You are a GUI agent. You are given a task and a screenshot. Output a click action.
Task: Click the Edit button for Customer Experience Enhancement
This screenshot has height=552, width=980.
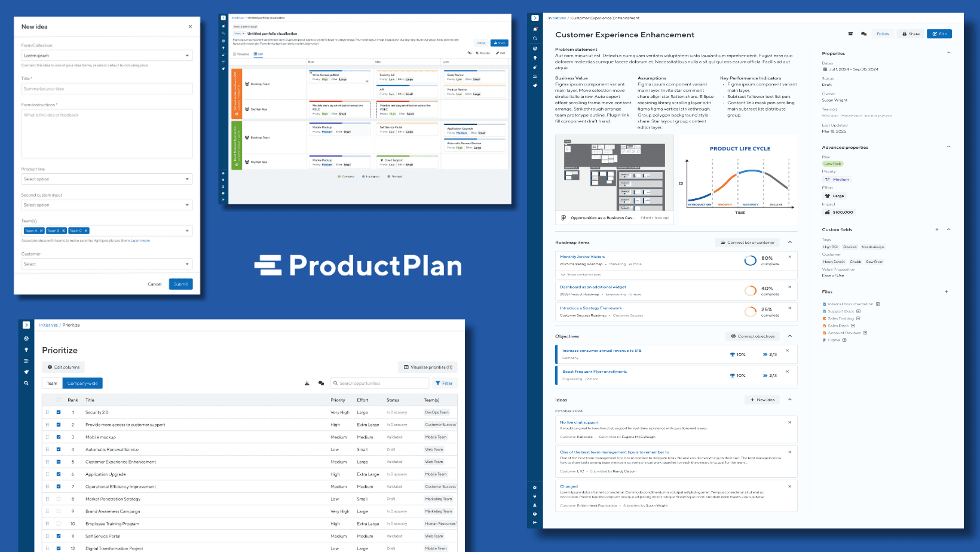coord(939,34)
